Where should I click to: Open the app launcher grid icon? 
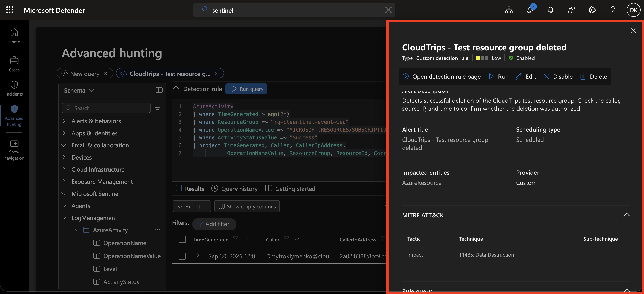[x=10, y=10]
